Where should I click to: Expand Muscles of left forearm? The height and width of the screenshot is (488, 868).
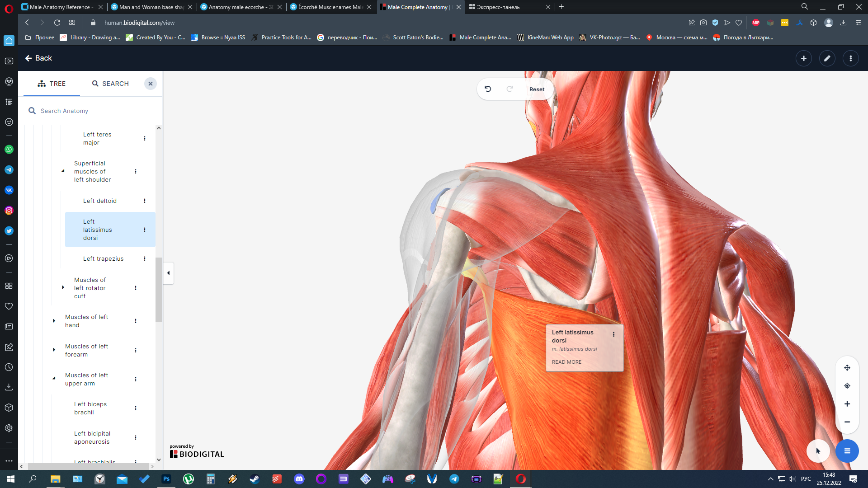pyautogui.click(x=54, y=350)
